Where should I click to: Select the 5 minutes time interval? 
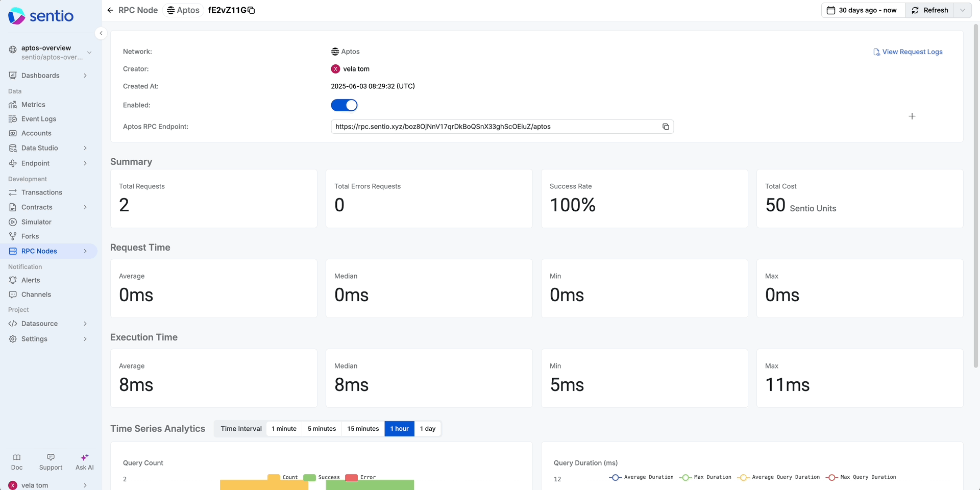[x=322, y=429]
